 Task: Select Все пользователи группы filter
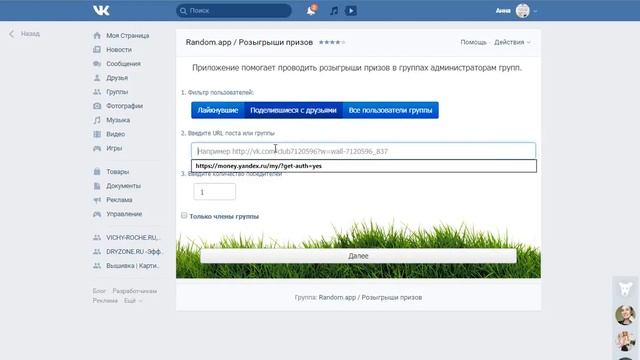pos(390,110)
